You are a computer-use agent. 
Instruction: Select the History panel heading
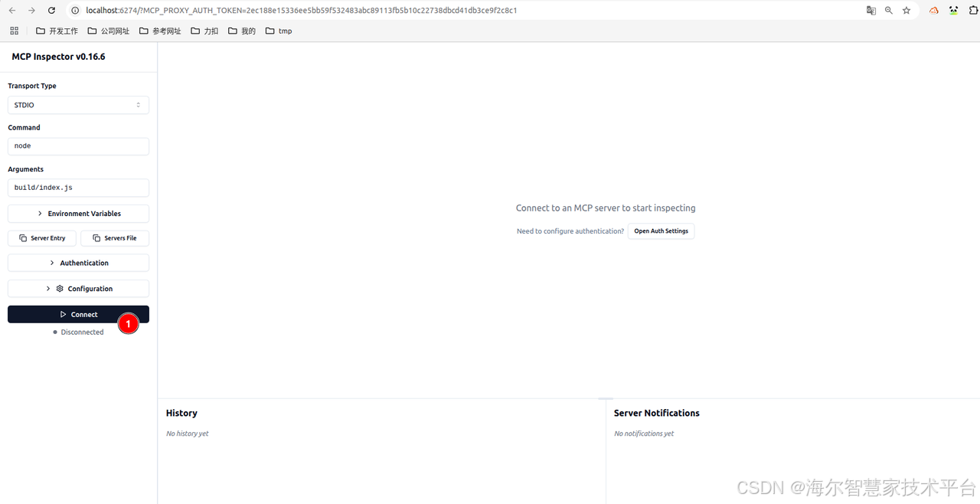pyautogui.click(x=181, y=413)
